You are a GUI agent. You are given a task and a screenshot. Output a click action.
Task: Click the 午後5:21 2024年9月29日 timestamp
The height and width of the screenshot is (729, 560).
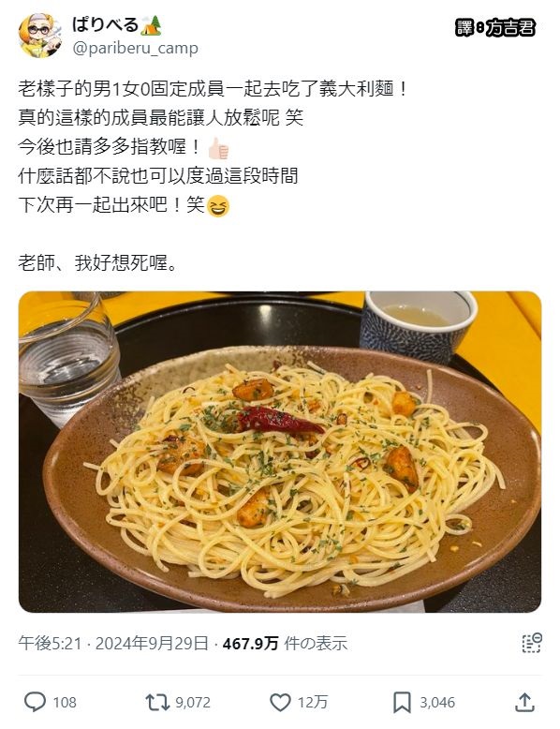[x=113, y=644]
